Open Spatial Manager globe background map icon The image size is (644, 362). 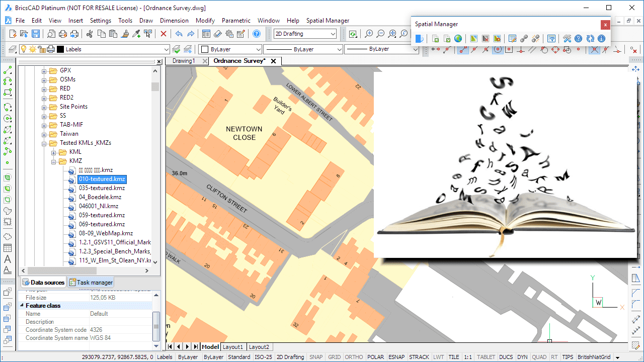click(x=458, y=39)
